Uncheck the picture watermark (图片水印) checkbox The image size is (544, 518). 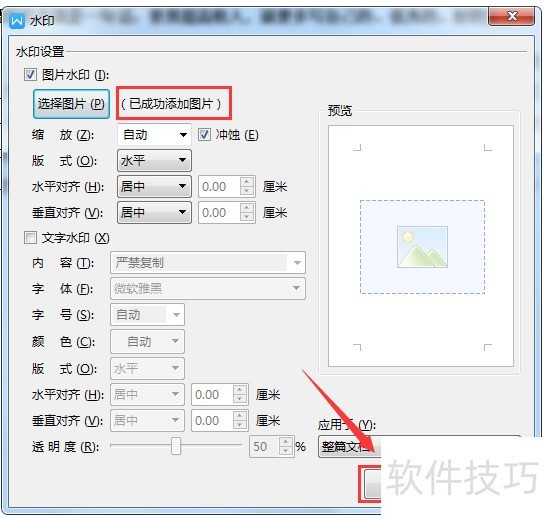[30, 74]
